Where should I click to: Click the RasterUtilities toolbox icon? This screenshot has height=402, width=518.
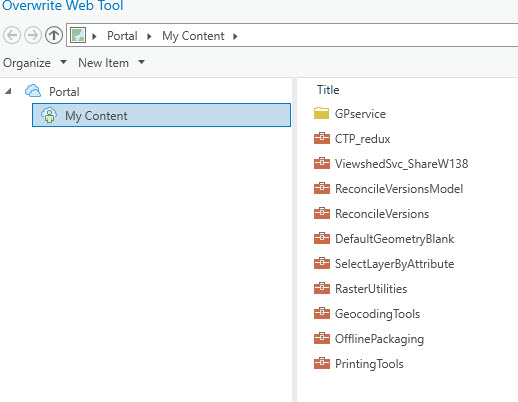(x=322, y=288)
